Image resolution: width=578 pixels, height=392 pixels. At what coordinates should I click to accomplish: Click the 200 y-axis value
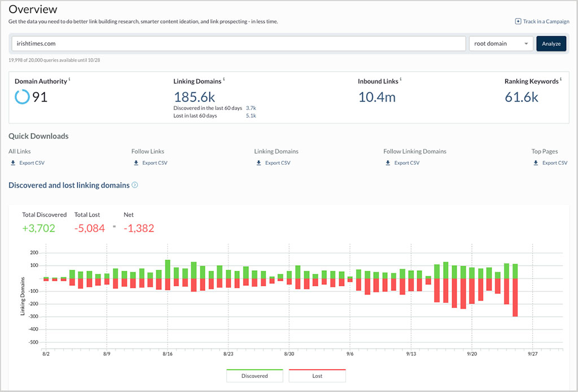[34, 253]
